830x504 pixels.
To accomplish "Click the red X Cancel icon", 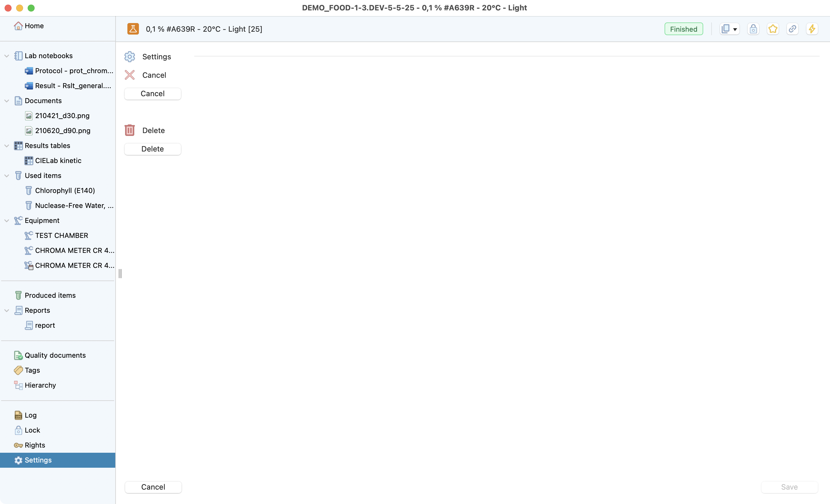I will pyautogui.click(x=130, y=75).
